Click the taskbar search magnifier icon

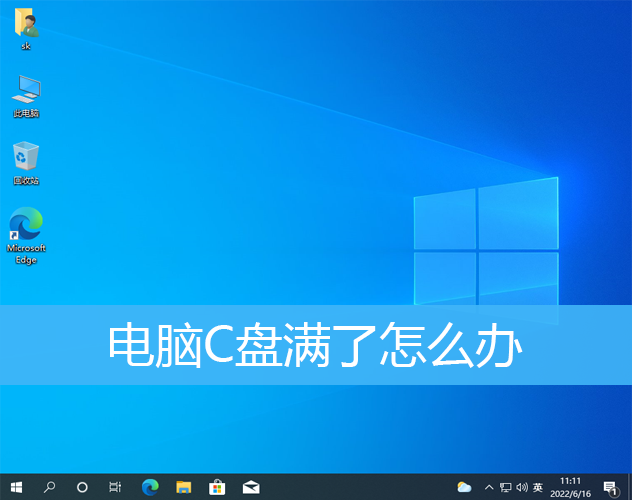tap(49, 487)
